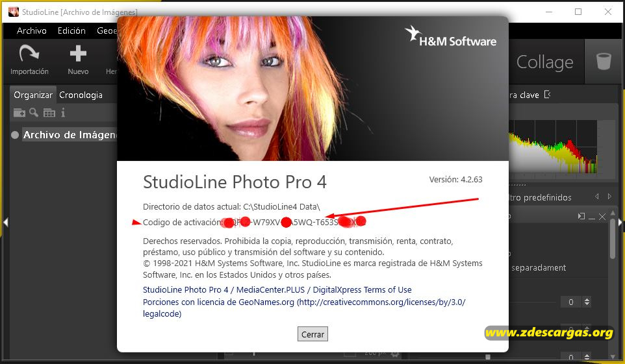Open the Archivo menu
Screen dimensions: 625x364
click(31, 30)
